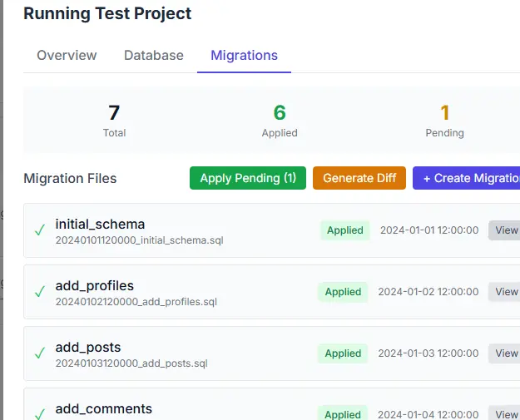Viewport: 520px width, 420px height.
Task: Click the Running Test Project title
Action: tap(107, 13)
